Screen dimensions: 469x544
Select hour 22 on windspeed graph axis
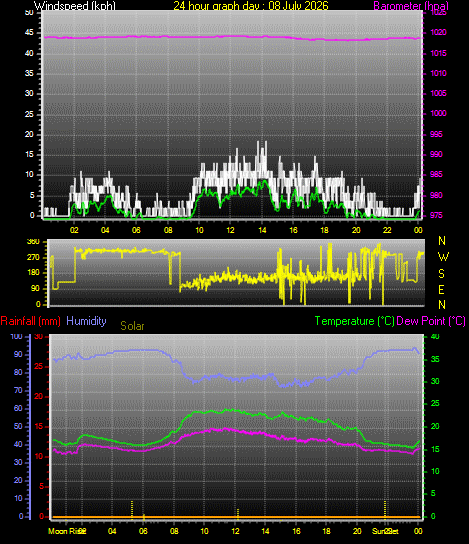pos(387,230)
